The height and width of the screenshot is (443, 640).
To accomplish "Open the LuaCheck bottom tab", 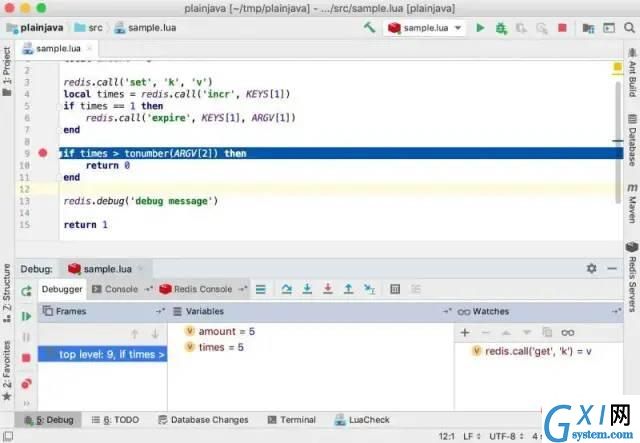I will point(362,420).
